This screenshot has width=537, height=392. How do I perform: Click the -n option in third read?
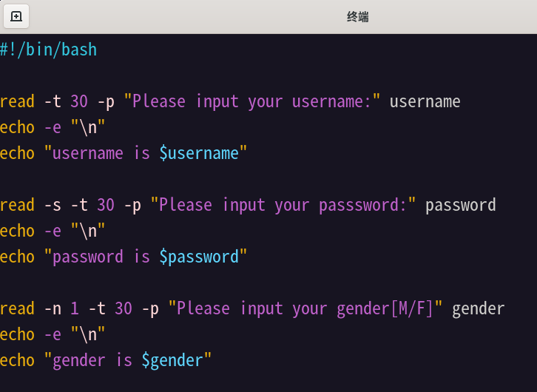[x=53, y=309]
